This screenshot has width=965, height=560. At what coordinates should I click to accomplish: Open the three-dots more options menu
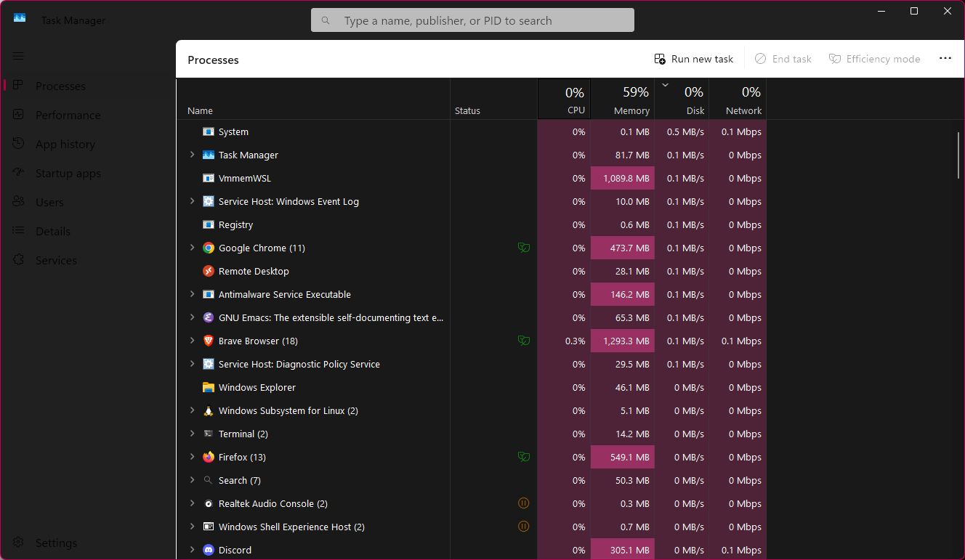[x=945, y=59]
